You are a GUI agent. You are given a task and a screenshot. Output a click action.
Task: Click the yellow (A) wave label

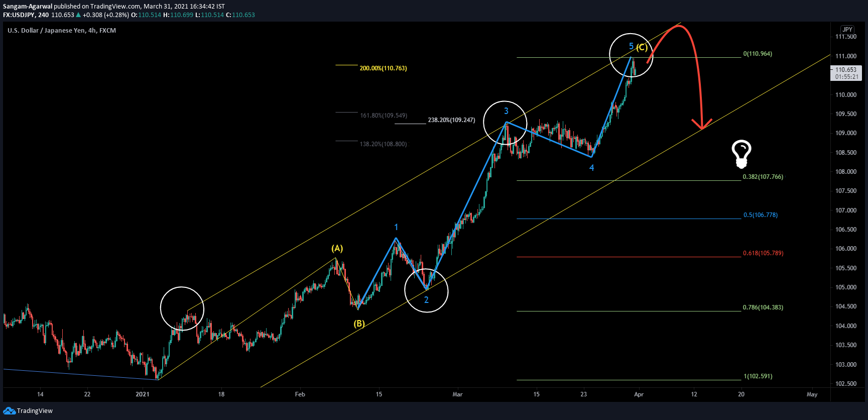tap(337, 248)
